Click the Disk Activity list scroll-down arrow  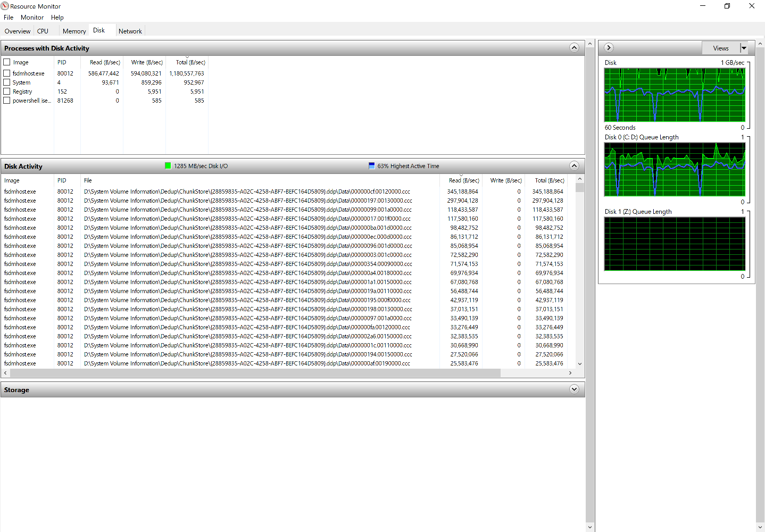pyautogui.click(x=580, y=364)
